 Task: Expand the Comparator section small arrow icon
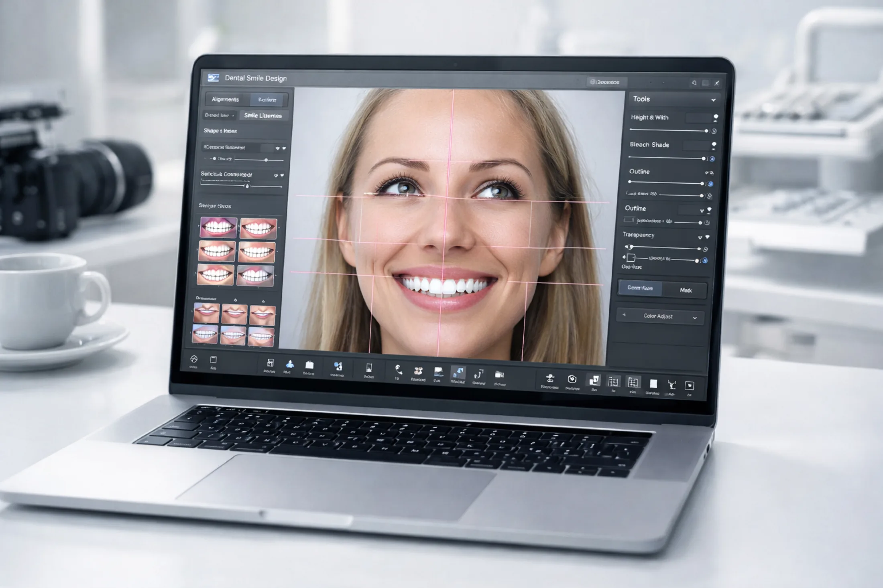pos(276,175)
